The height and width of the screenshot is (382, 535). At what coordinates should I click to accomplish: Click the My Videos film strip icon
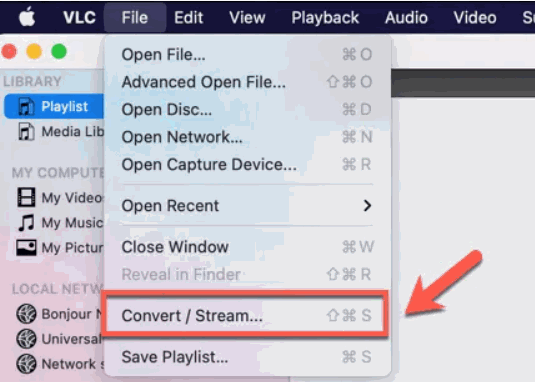tap(26, 197)
